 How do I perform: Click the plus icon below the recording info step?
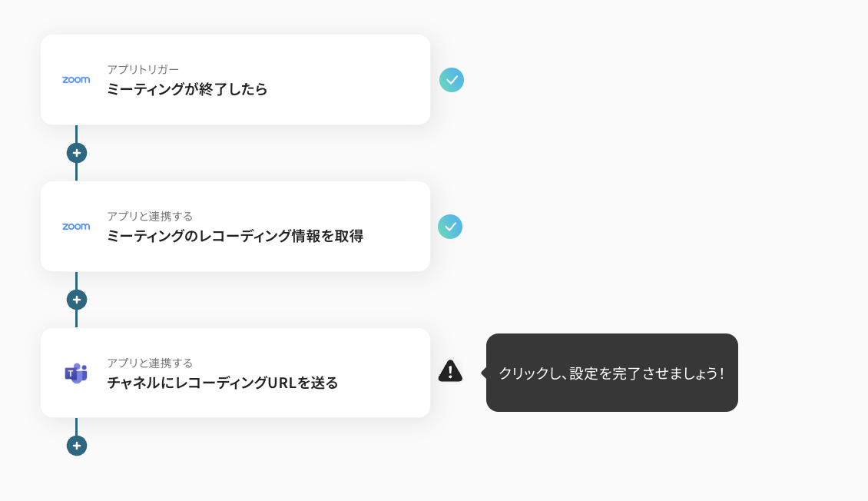click(x=76, y=300)
